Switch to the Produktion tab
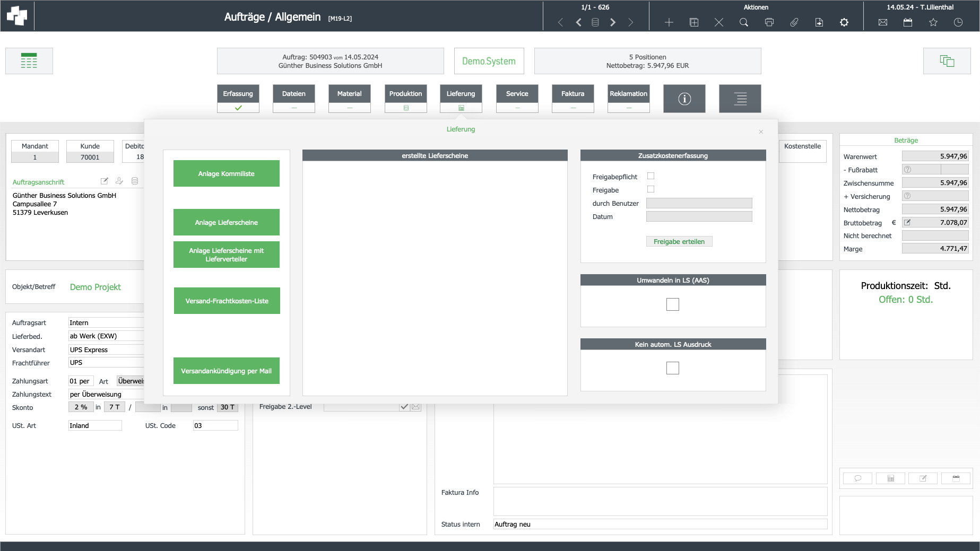This screenshot has height=551, width=980. (x=405, y=94)
